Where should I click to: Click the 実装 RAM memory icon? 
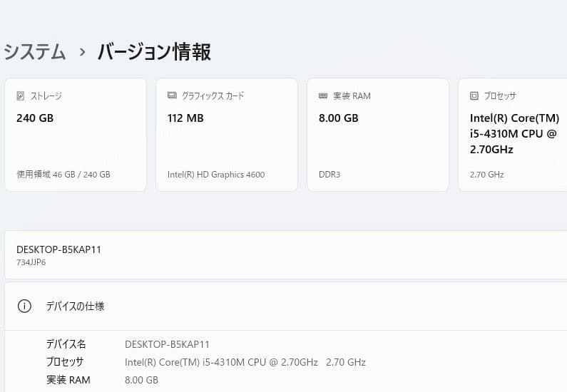[x=323, y=96]
